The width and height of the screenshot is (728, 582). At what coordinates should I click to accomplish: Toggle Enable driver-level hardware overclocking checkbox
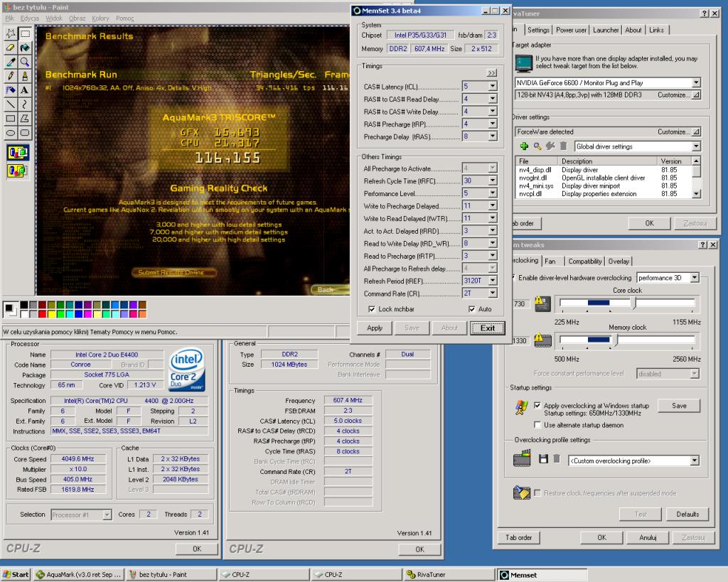[513, 278]
